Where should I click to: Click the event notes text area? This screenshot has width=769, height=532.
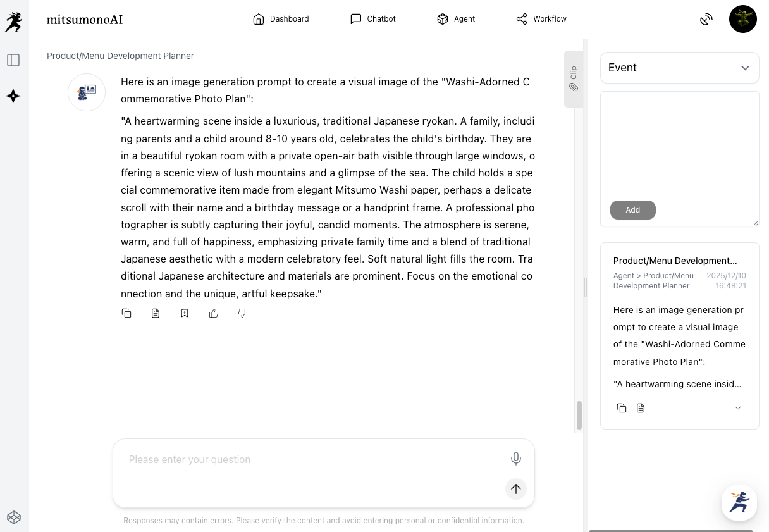(680, 159)
